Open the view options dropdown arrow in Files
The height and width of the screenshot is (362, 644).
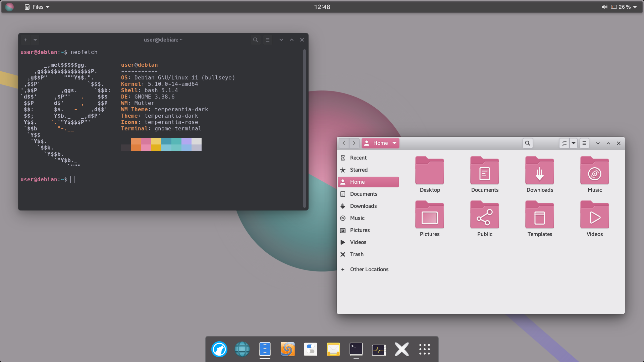(x=574, y=143)
